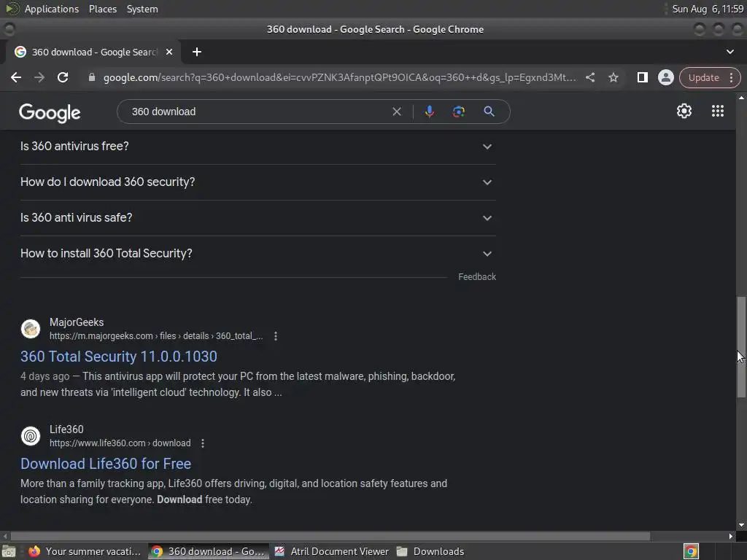Screen dimensions: 747x560
Task: Click the address bar URL
Action: coord(339,77)
